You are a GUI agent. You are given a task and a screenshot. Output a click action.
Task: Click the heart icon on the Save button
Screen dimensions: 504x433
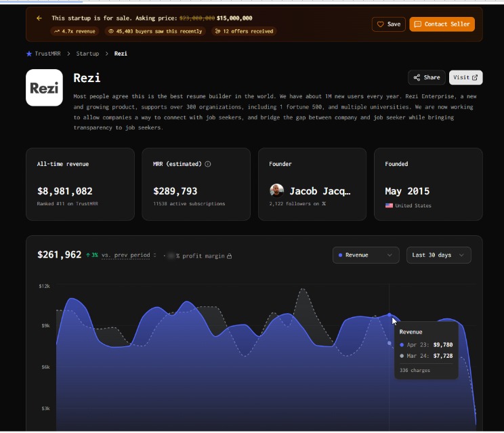[380, 24]
